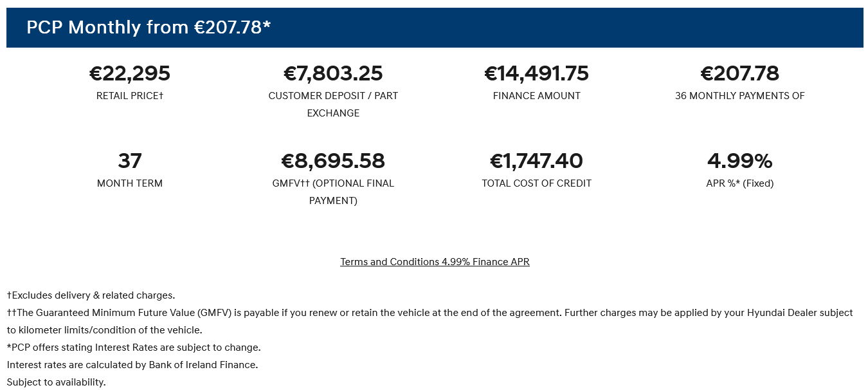Select the €207.78 monthly payment figure

pos(740,73)
